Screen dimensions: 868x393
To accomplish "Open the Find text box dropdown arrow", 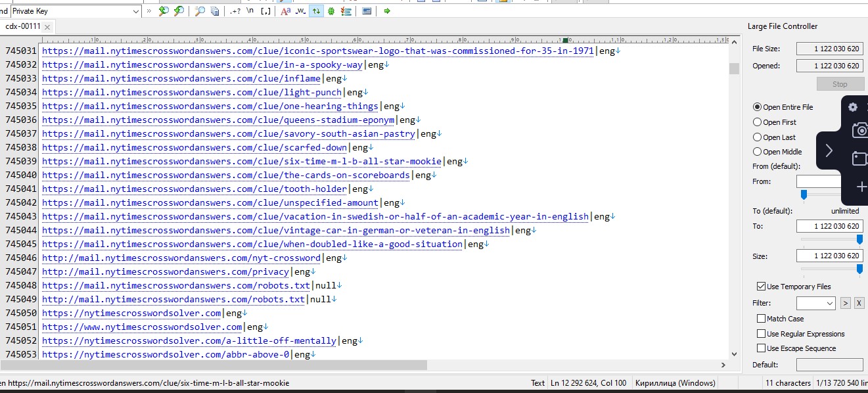I will coord(136,11).
